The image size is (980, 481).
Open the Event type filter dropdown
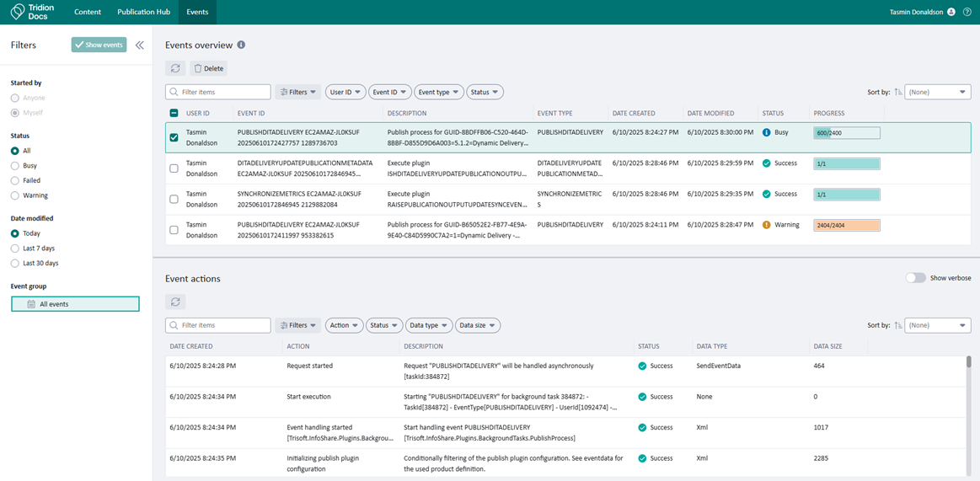point(439,92)
